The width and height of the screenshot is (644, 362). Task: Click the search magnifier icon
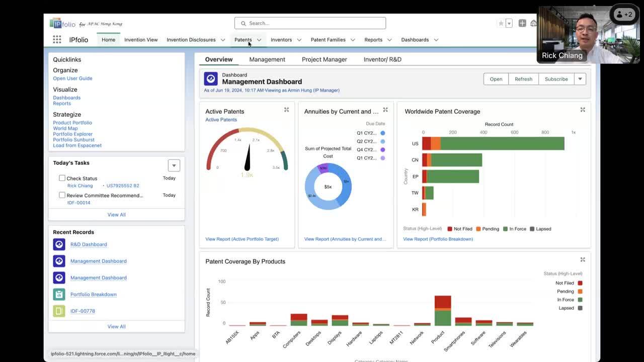tap(244, 23)
